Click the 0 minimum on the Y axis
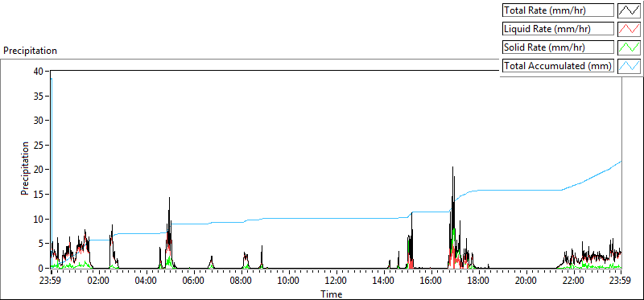Image resolution: width=644 pixels, height=300 pixels. click(x=41, y=269)
